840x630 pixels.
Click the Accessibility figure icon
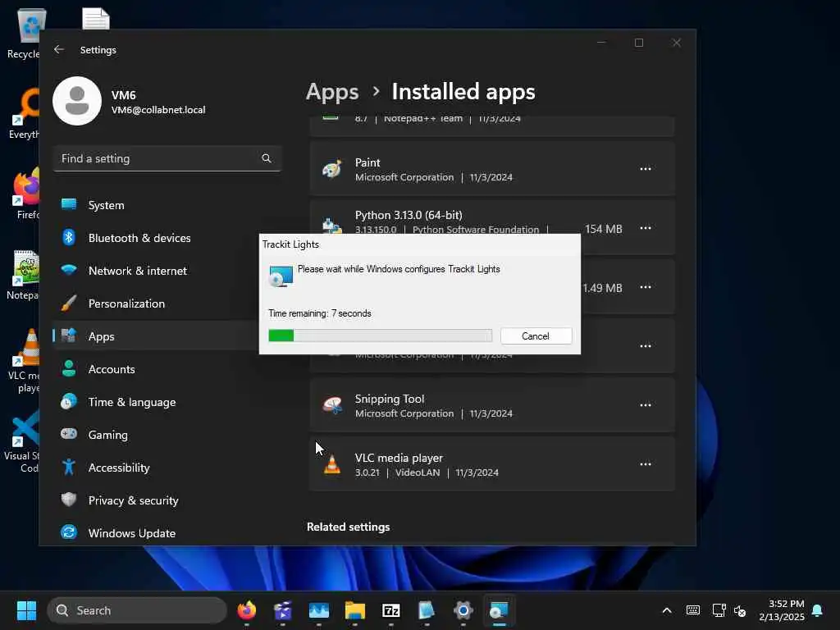coord(69,467)
